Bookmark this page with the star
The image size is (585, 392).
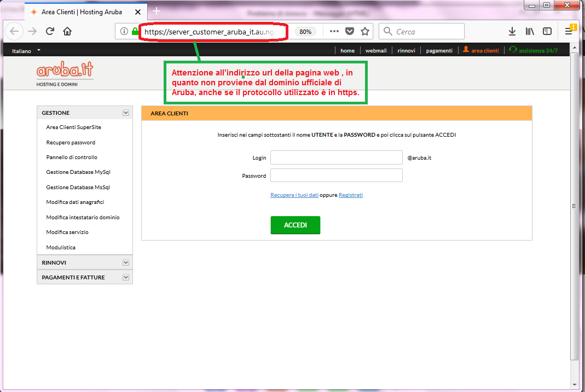click(365, 31)
